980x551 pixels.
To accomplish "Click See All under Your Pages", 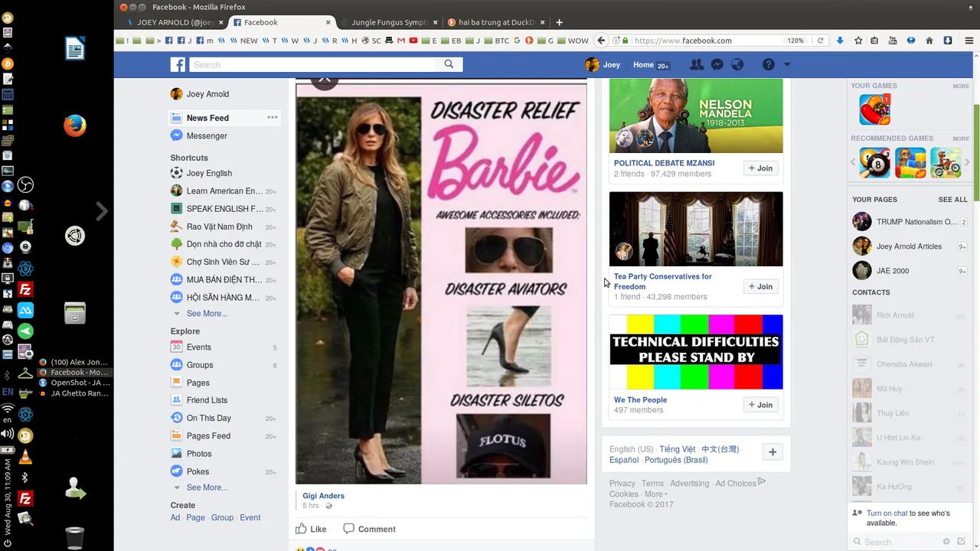I will 953,200.
